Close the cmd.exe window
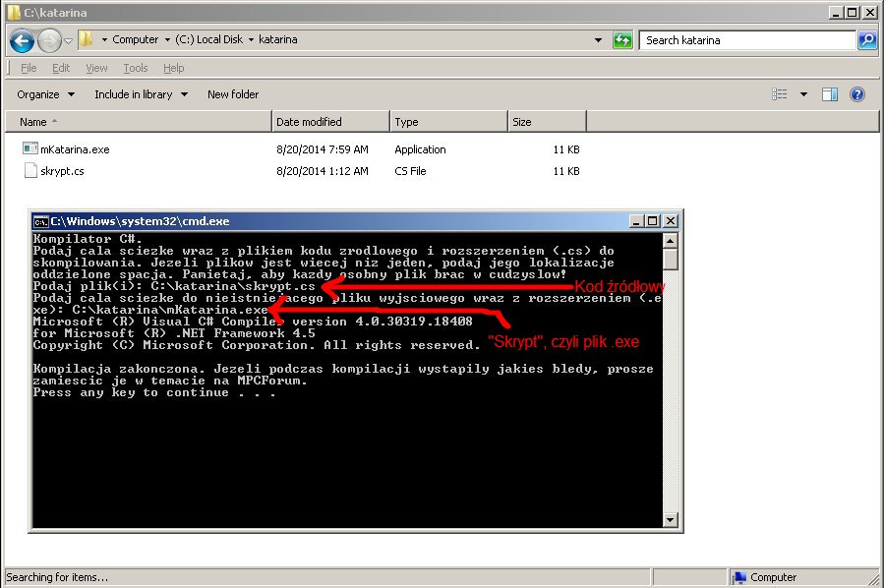The image size is (884, 588). pos(670,221)
